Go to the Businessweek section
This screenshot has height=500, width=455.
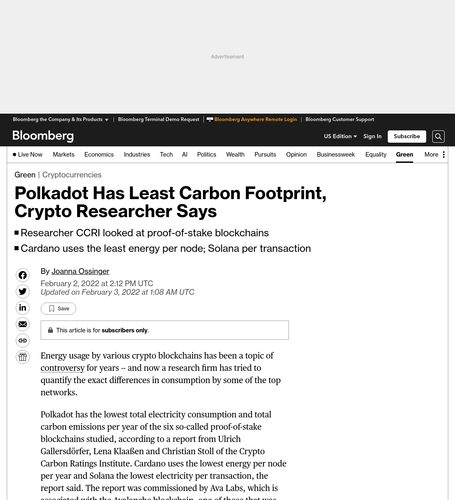336,154
